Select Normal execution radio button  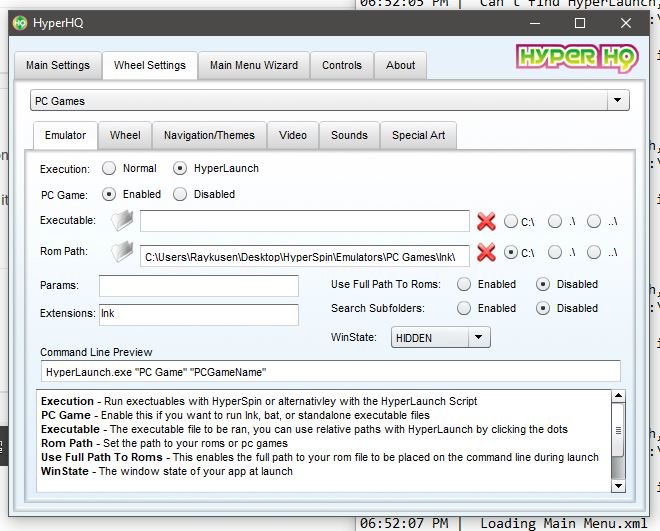pos(109,169)
